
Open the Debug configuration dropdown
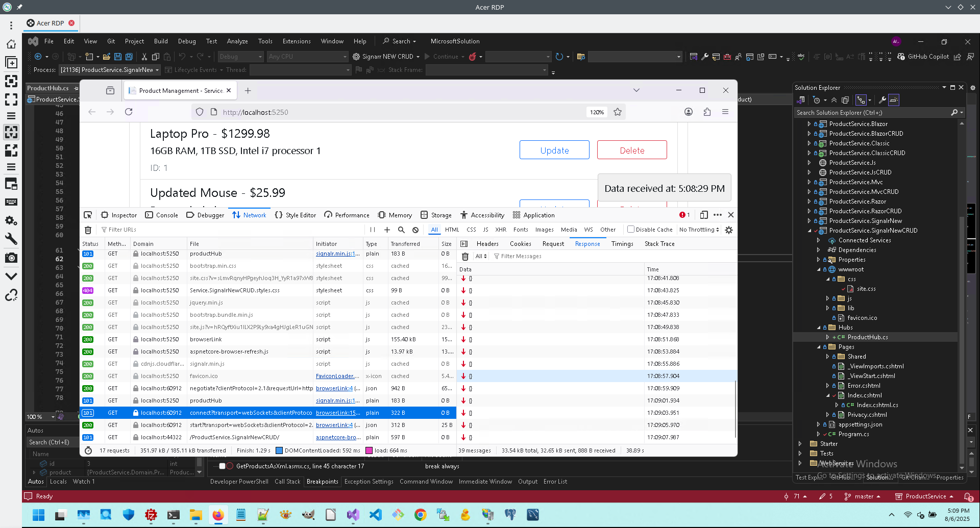coord(241,57)
